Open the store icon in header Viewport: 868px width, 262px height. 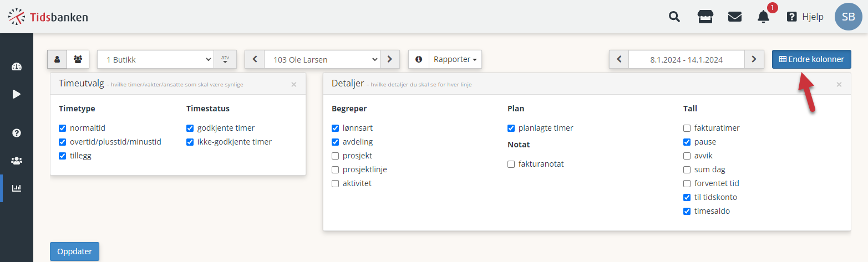tap(705, 17)
